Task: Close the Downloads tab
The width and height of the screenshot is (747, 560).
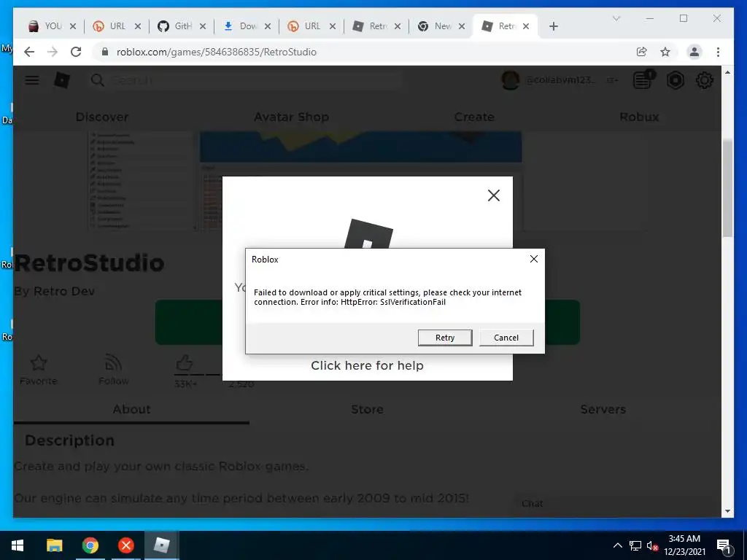Action: [268, 26]
